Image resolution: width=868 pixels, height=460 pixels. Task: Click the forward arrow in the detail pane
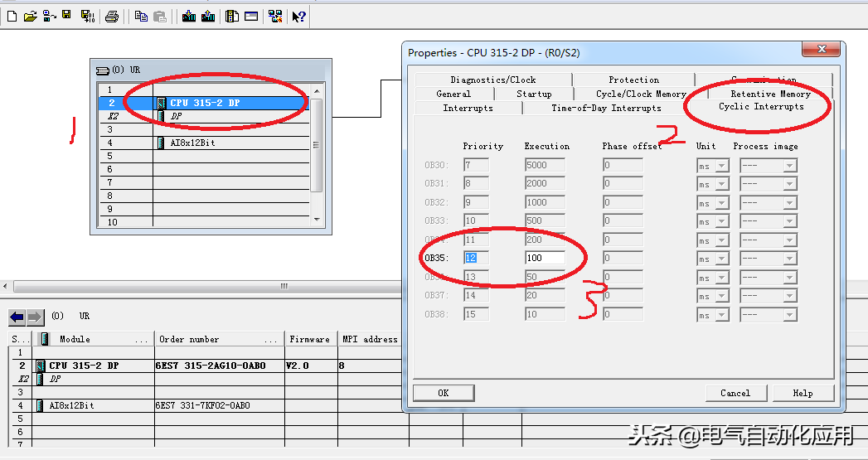[x=35, y=317]
